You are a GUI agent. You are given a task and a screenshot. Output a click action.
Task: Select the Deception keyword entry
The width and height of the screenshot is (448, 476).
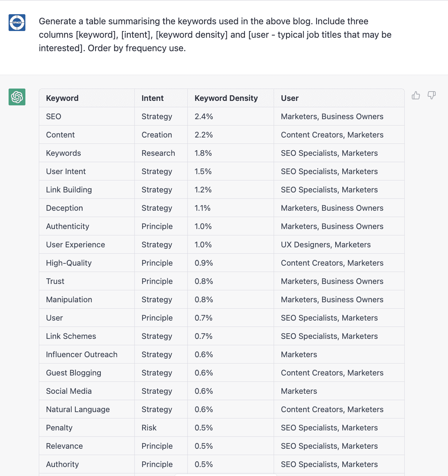tap(64, 208)
